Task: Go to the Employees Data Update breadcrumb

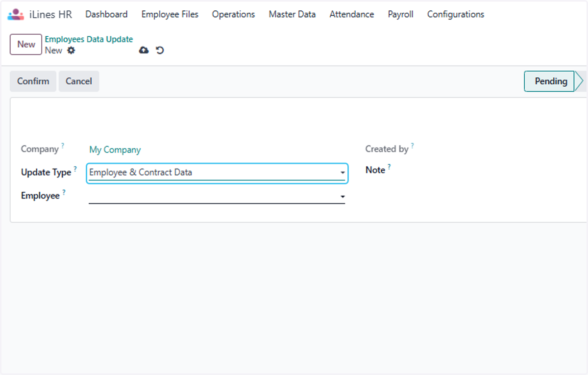Action: click(89, 39)
